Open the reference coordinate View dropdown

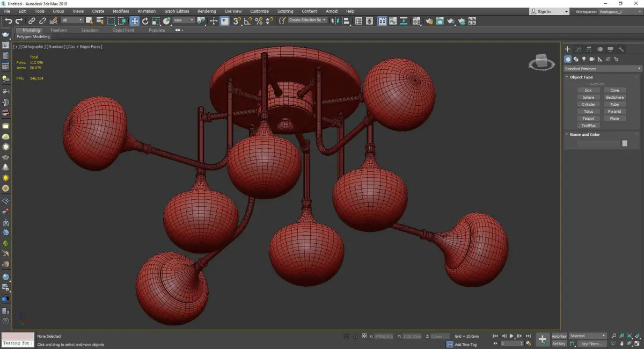point(184,20)
